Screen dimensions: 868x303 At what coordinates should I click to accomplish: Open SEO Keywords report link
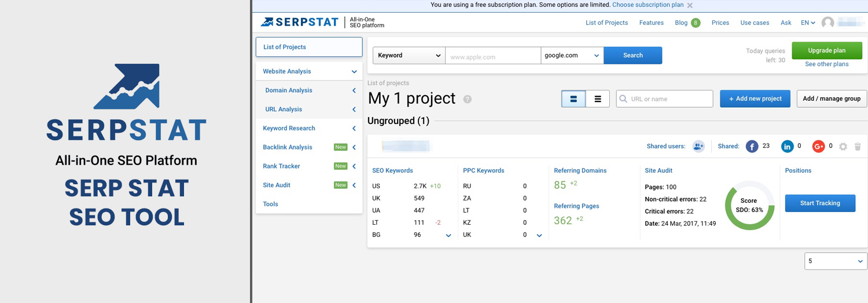point(392,170)
